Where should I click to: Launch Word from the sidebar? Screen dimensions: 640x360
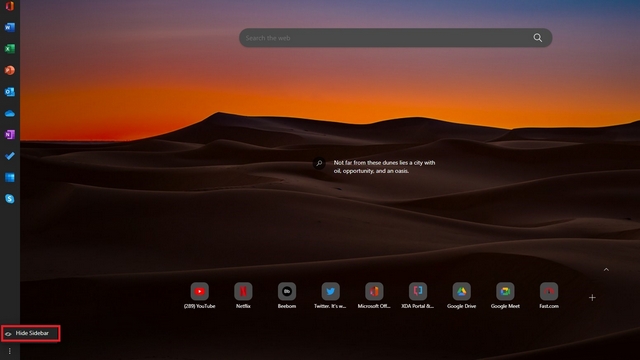click(10, 27)
